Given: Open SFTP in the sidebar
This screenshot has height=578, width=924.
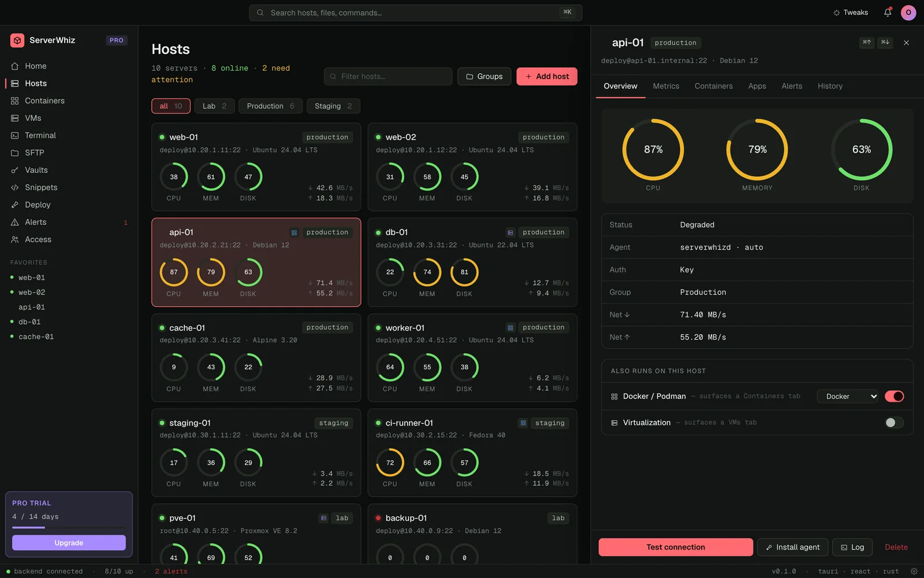Looking at the screenshot, I should [69, 153].
